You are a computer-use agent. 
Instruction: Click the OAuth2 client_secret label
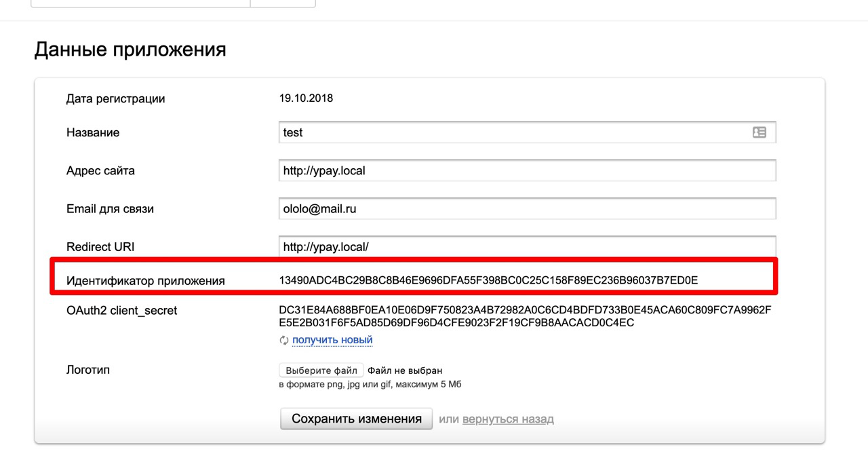(x=121, y=311)
